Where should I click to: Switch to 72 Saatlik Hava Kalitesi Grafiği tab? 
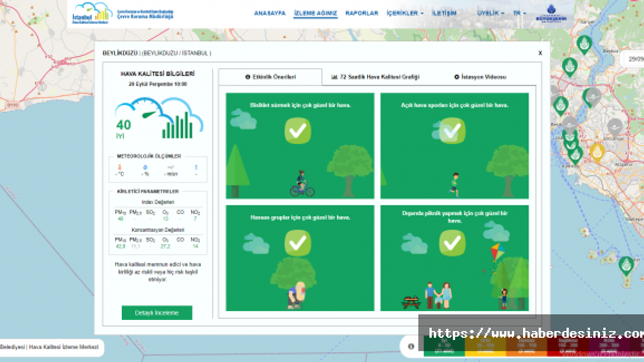[x=375, y=77]
